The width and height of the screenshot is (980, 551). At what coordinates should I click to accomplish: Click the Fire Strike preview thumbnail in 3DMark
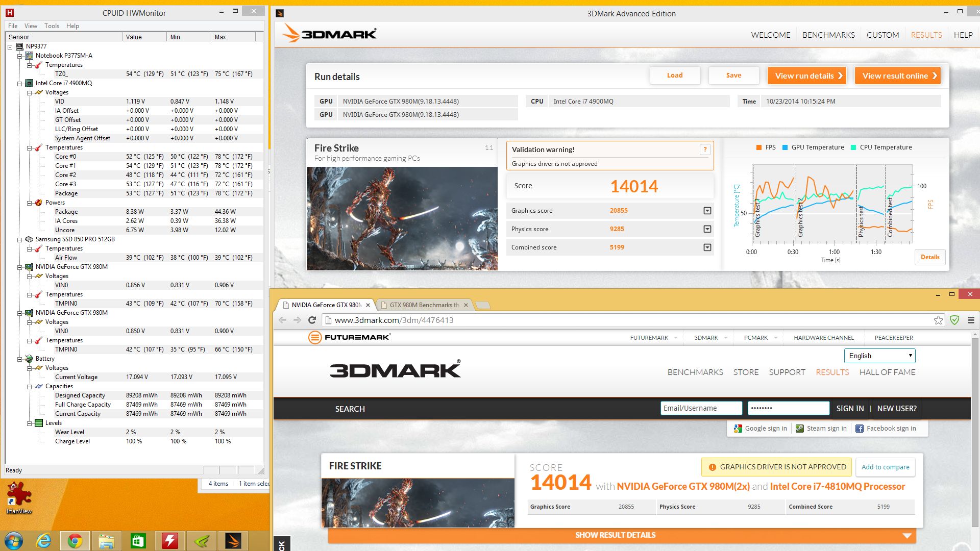click(402, 218)
